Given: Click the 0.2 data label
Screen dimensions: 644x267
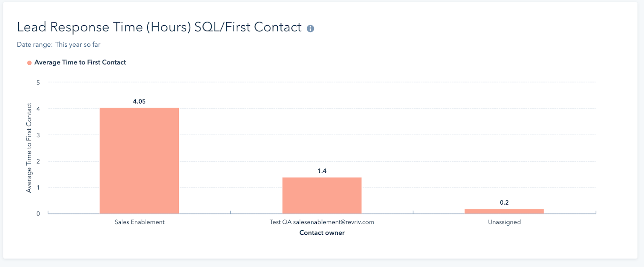Looking at the screenshot, I should [x=504, y=203].
